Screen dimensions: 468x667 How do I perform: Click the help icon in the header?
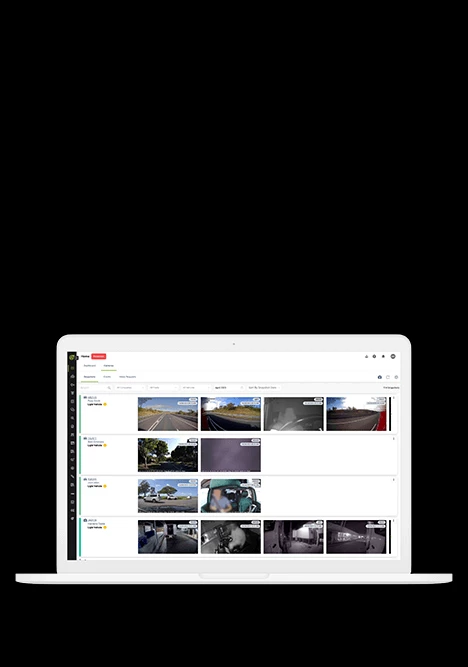tap(374, 356)
